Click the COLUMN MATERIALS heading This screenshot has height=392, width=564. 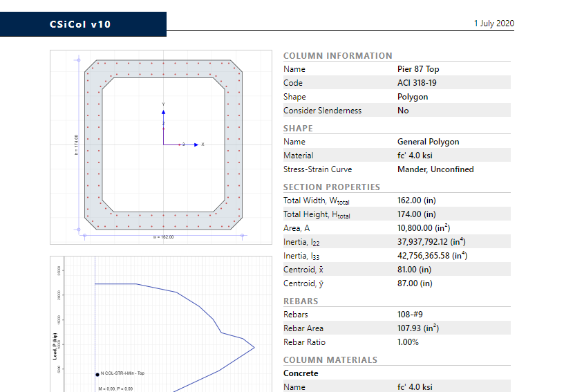330,360
